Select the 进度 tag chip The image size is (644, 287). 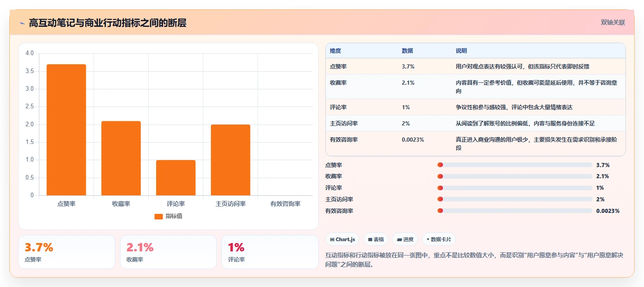pyautogui.click(x=405, y=239)
